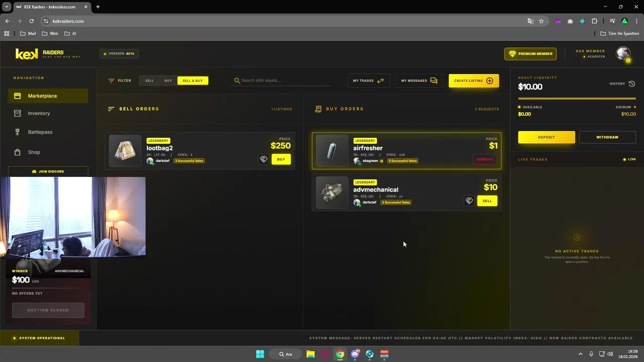Click the Premium Member badge
The image size is (644, 362).
(530, 54)
